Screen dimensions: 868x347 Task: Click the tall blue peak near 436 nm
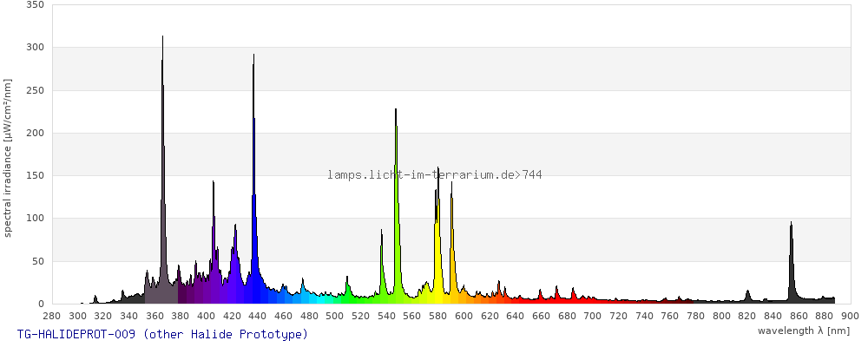pos(253,177)
